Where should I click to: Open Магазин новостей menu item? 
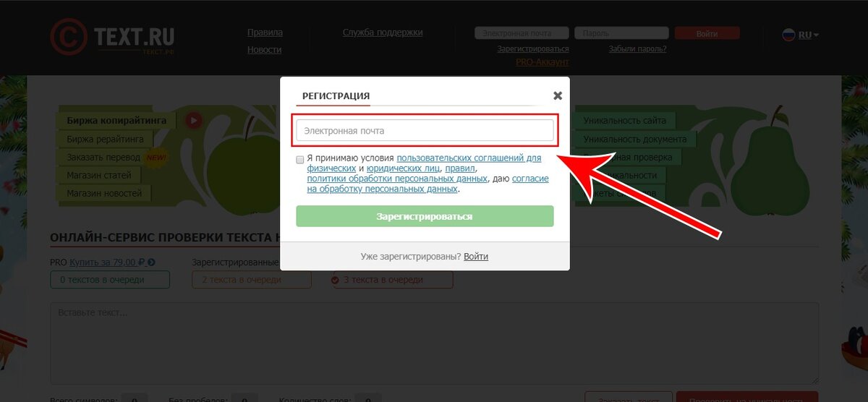[104, 193]
